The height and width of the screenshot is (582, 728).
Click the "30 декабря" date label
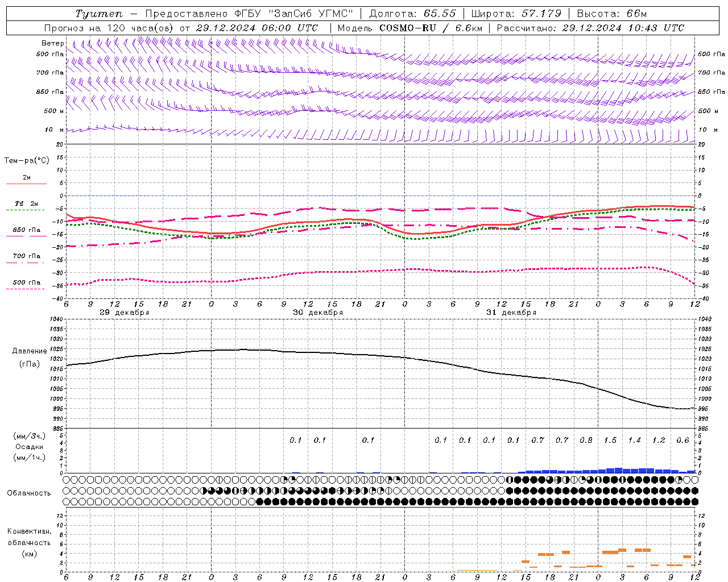click(318, 313)
